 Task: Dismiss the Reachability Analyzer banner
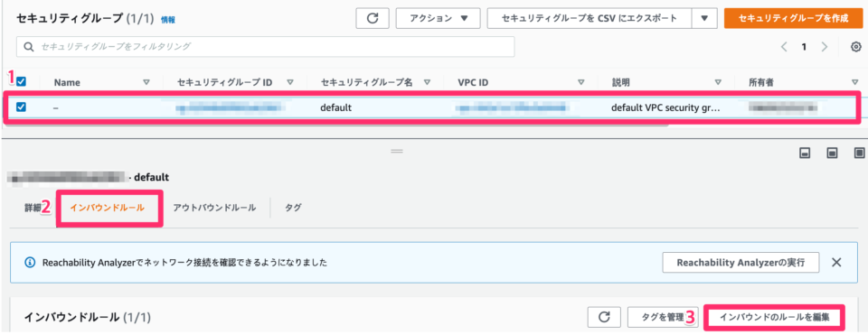pos(836,262)
